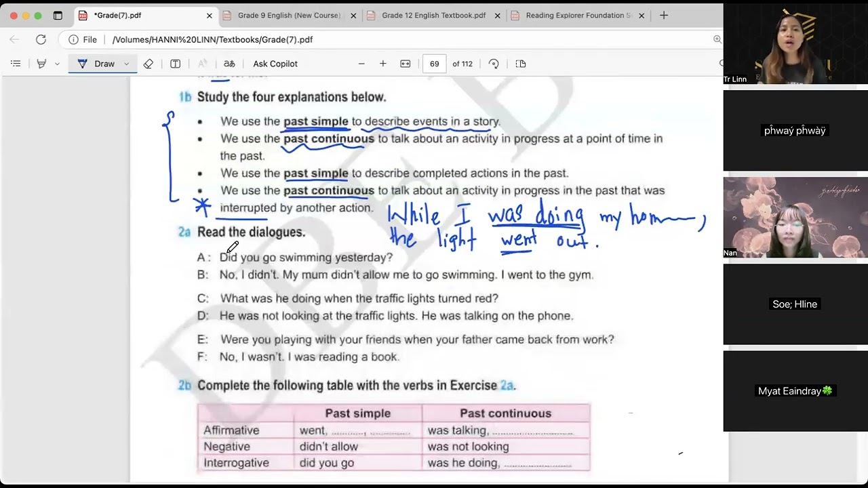Zoom in the PDF page

click(x=383, y=64)
